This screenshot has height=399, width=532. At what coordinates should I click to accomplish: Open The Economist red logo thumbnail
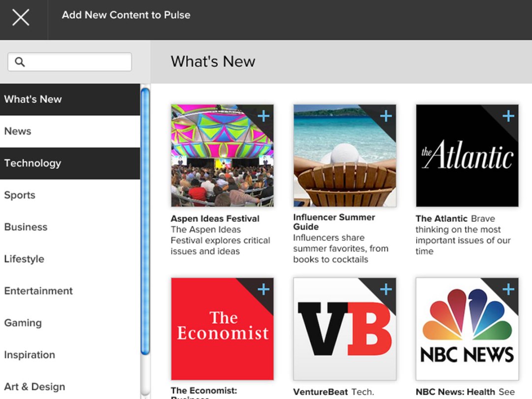222,329
